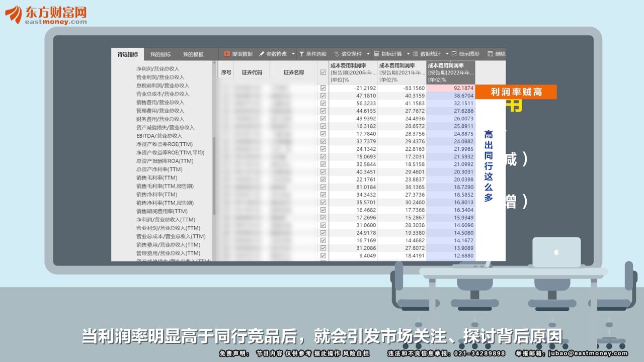
Task: Toggle checkbox for the 16.3182 row
Action: click(323, 127)
